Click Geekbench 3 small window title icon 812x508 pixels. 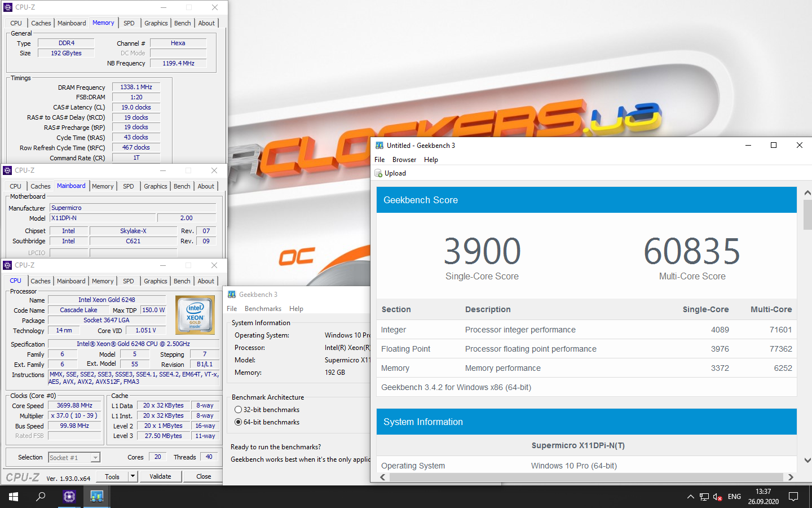pyautogui.click(x=232, y=295)
